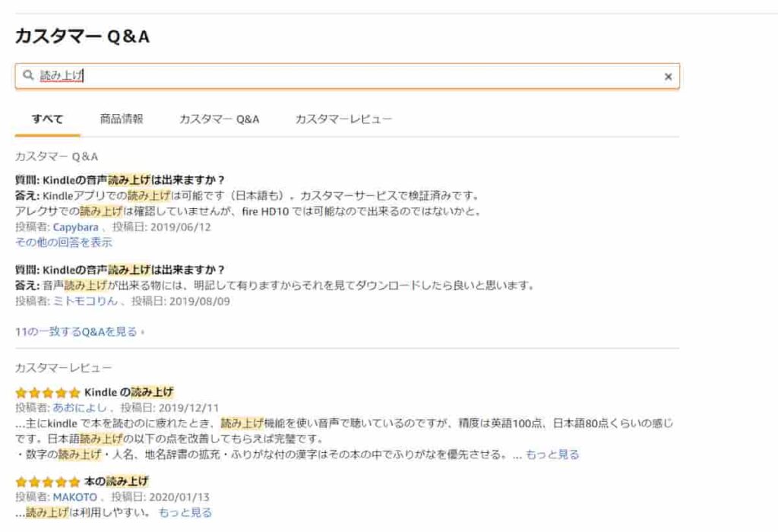Visit reviewer あおによし's profile
778x532 pixels.
[83, 407]
